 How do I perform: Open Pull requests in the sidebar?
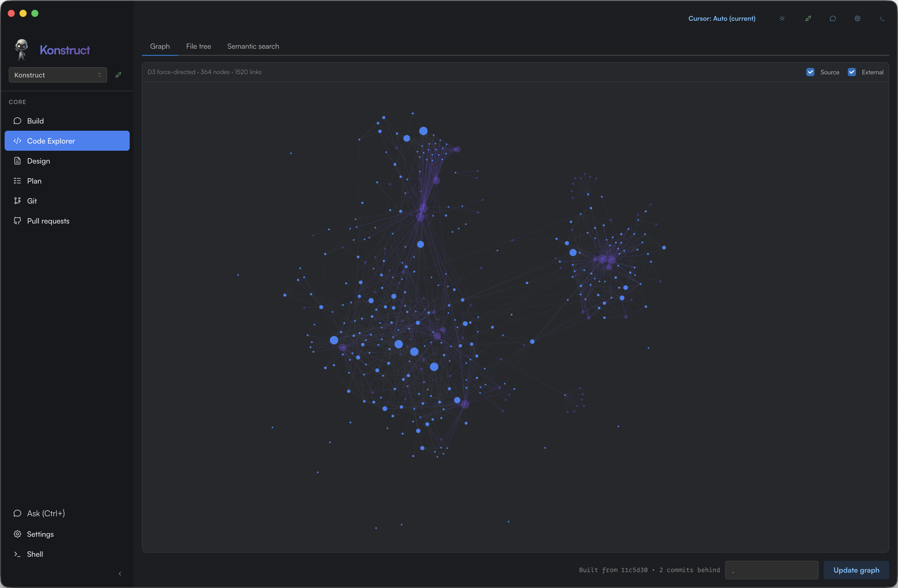pyautogui.click(x=48, y=221)
